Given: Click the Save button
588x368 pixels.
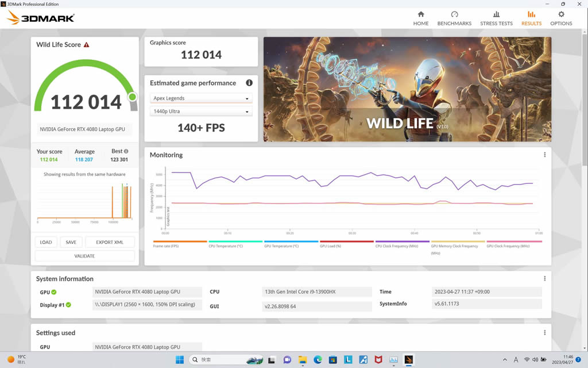Looking at the screenshot, I should pyautogui.click(x=71, y=242).
